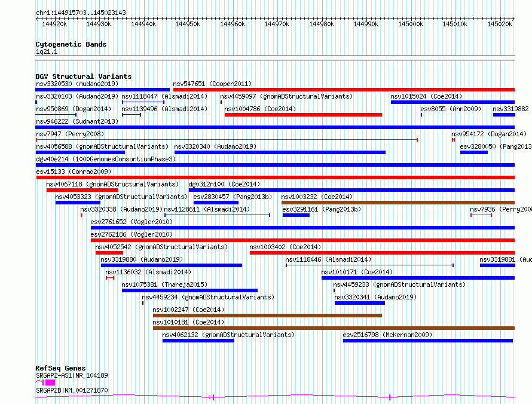
Task: Click nsv1010181 (Coe2014) label
Action: tap(188, 322)
